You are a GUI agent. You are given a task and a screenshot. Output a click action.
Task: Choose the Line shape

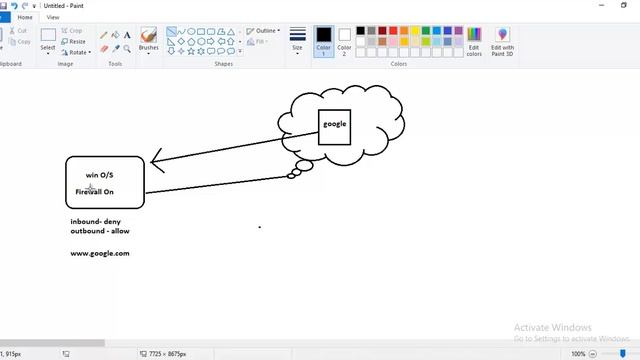tap(171, 31)
